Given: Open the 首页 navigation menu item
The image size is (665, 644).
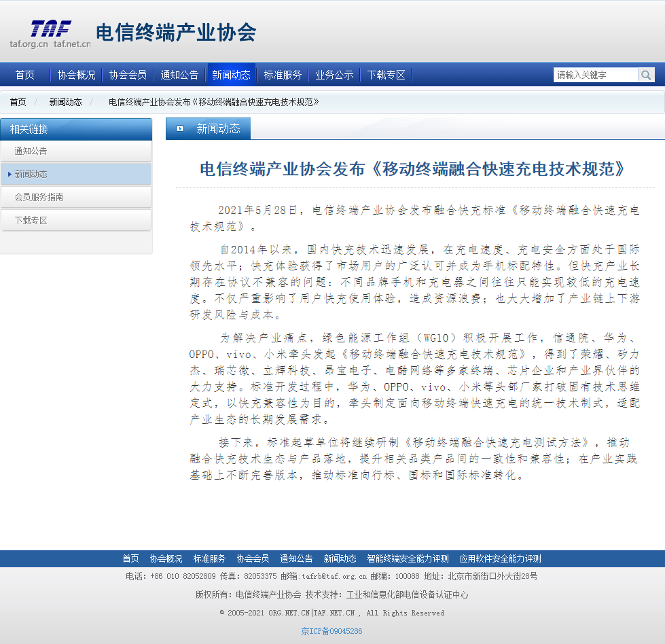Looking at the screenshot, I should (x=25, y=75).
